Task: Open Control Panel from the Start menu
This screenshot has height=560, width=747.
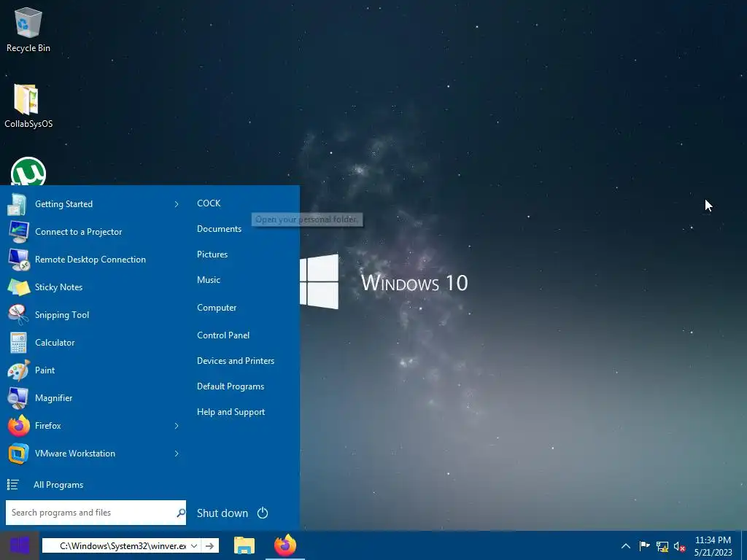Action: (x=223, y=335)
